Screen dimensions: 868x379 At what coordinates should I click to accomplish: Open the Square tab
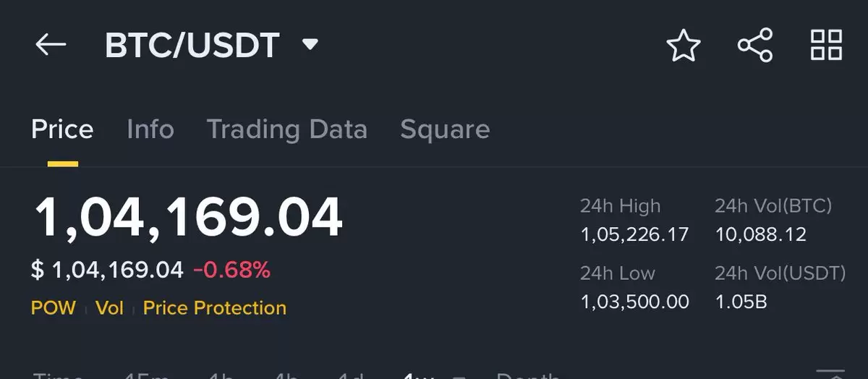click(445, 130)
